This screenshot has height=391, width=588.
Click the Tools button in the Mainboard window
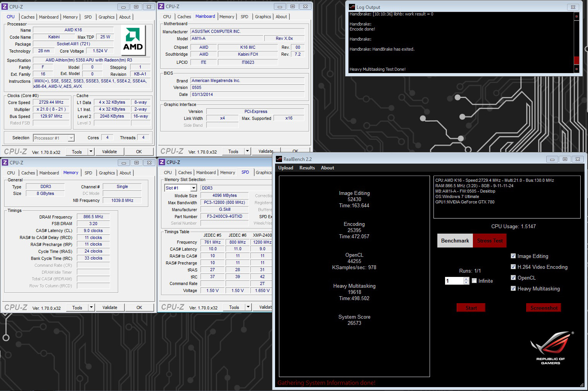(x=233, y=151)
